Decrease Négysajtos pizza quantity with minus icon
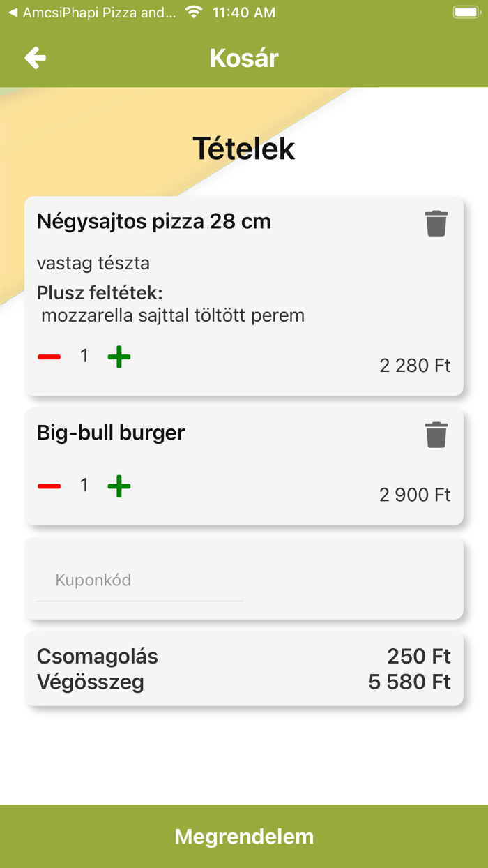 [x=49, y=356]
